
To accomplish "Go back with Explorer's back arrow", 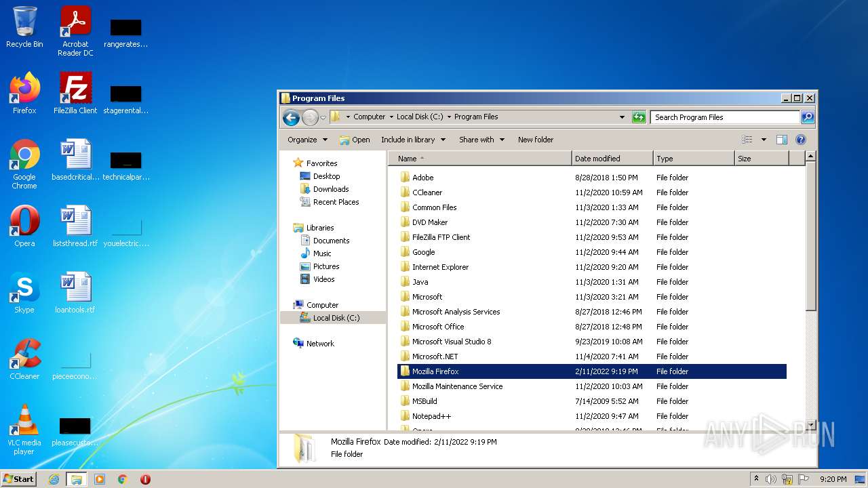I will [x=292, y=117].
